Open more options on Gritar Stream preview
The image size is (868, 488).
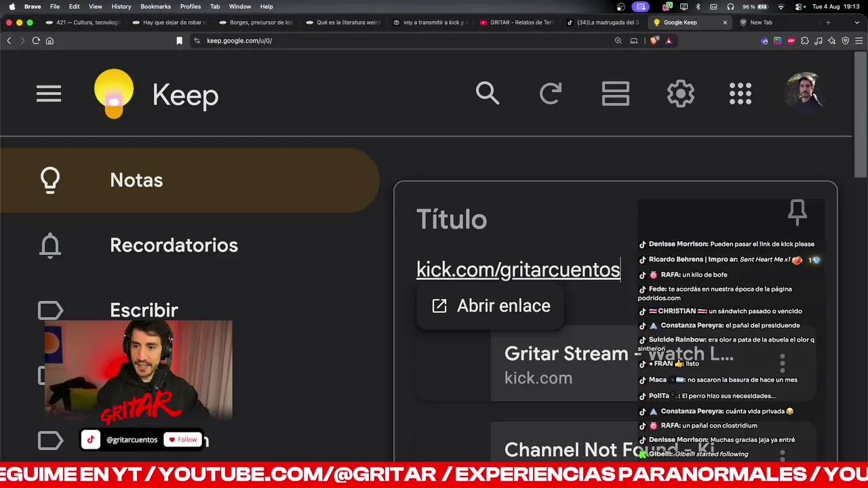tap(782, 364)
